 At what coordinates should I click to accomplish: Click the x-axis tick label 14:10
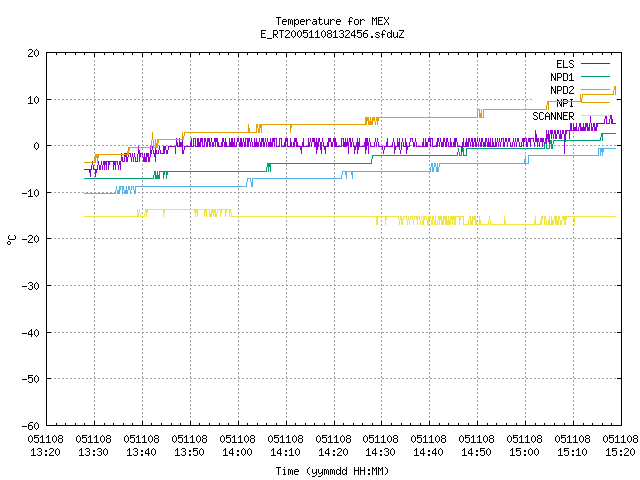[285, 452]
